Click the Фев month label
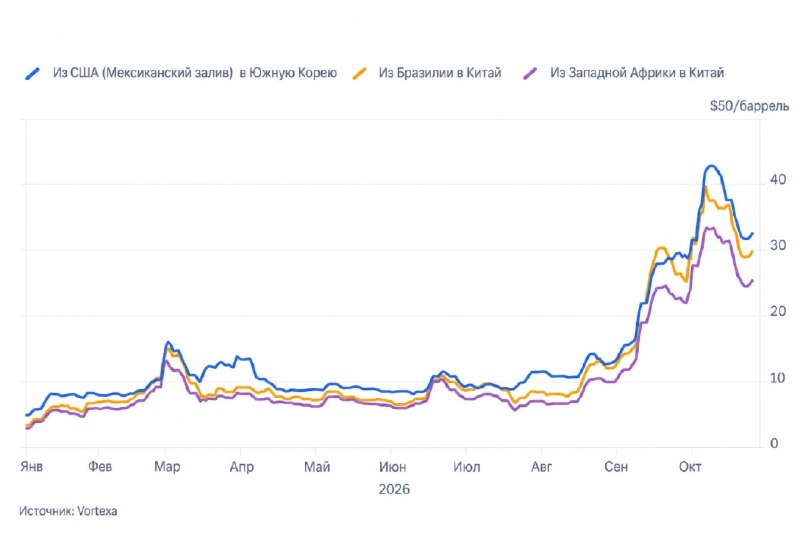The image size is (800, 533). point(100,467)
